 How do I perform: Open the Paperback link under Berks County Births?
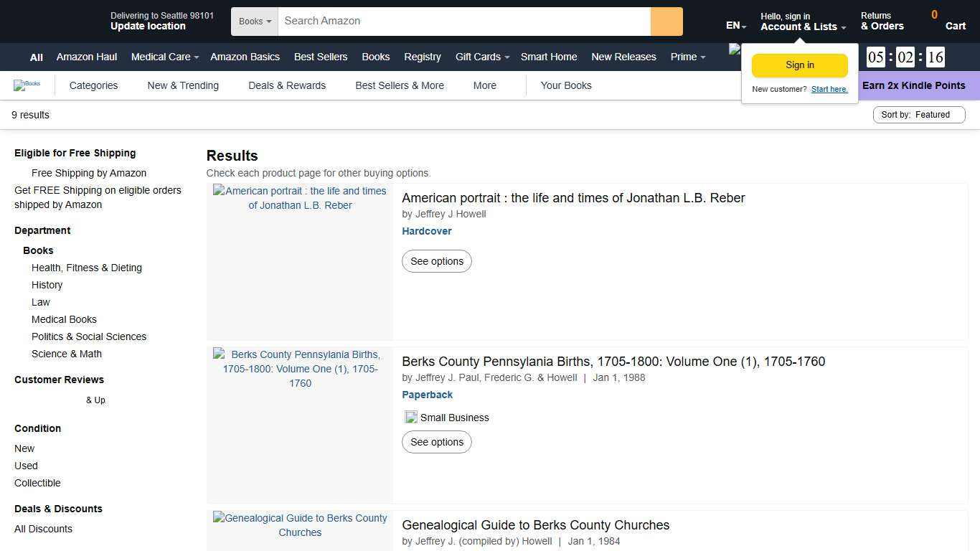427,395
